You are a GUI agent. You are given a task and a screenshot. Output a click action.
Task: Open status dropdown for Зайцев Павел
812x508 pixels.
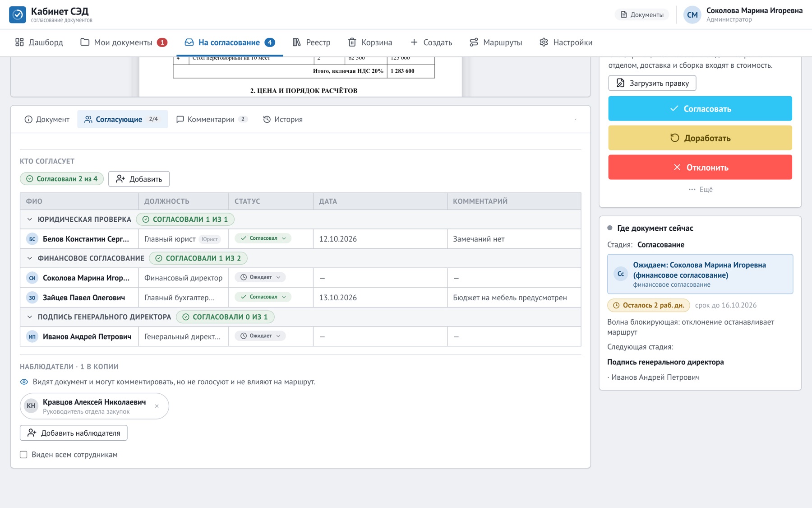coord(263,297)
